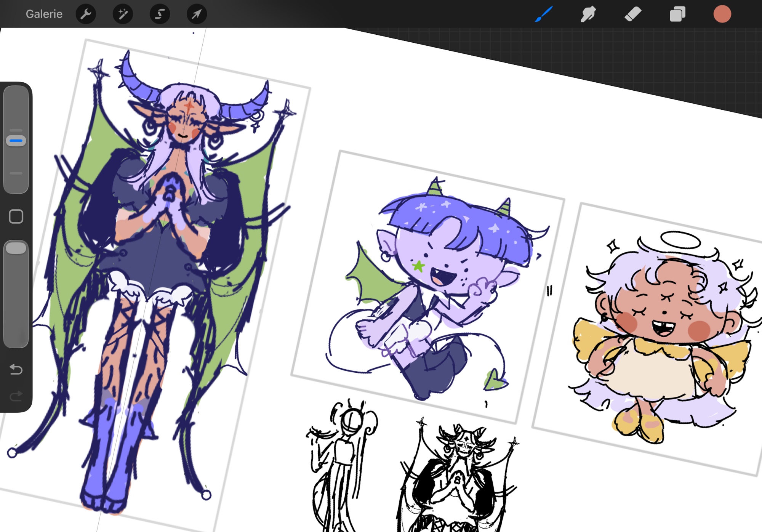Open the Adjustments magic wand menu
The height and width of the screenshot is (532, 762).
pyautogui.click(x=123, y=14)
